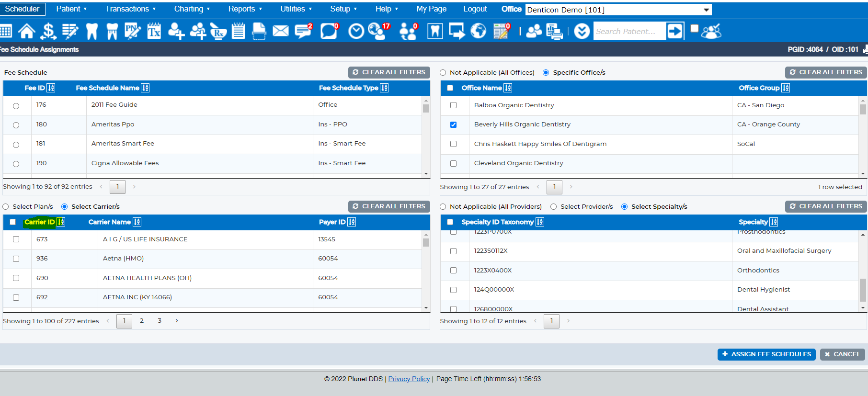Click the PN progress notes icon
Screen dimensions: 868x396
click(x=133, y=31)
